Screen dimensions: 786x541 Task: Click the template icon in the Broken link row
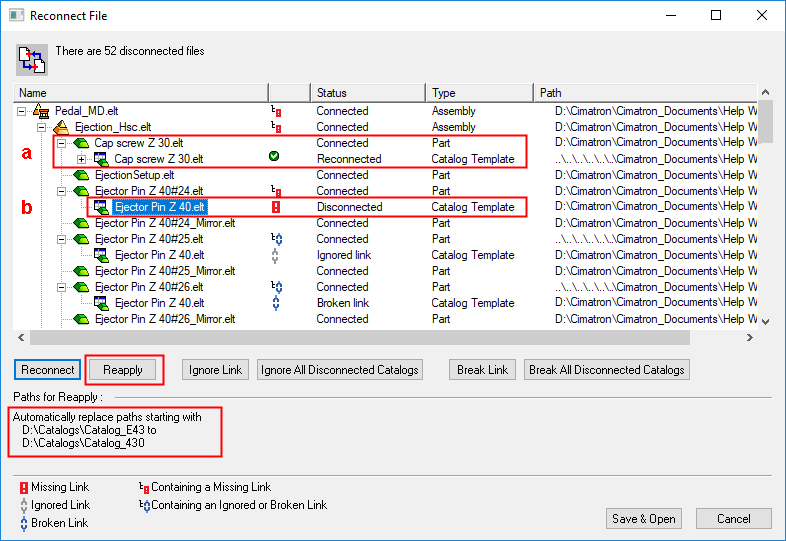coord(101,303)
